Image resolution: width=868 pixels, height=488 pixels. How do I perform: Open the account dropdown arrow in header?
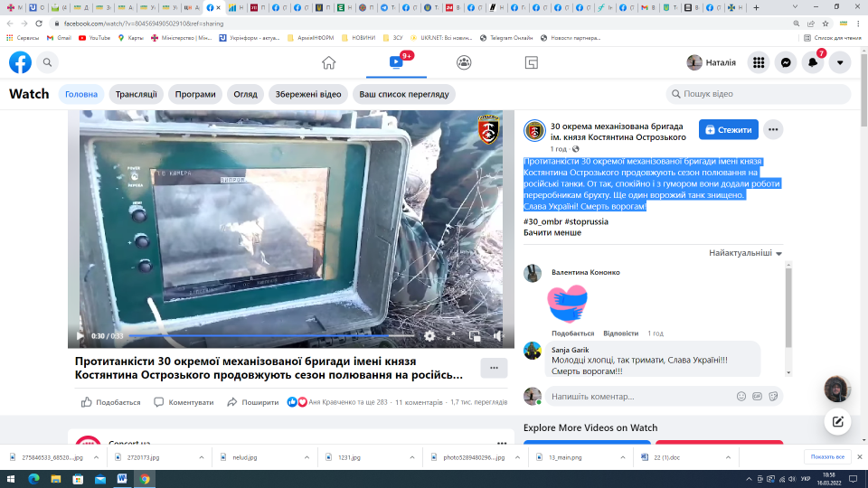click(840, 62)
